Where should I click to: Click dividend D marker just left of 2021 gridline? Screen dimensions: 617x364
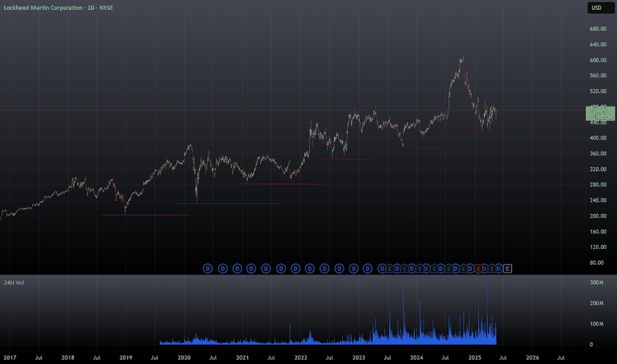pyautogui.click(x=237, y=269)
